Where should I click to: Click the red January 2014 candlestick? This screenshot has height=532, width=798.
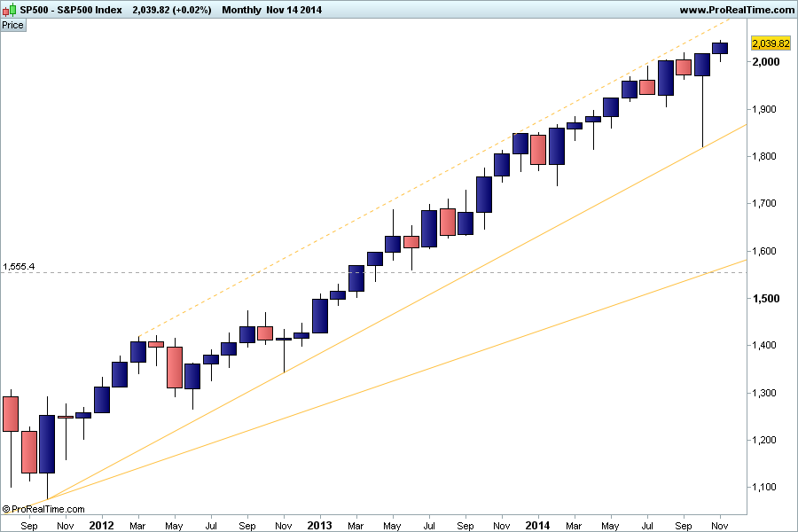(538, 150)
